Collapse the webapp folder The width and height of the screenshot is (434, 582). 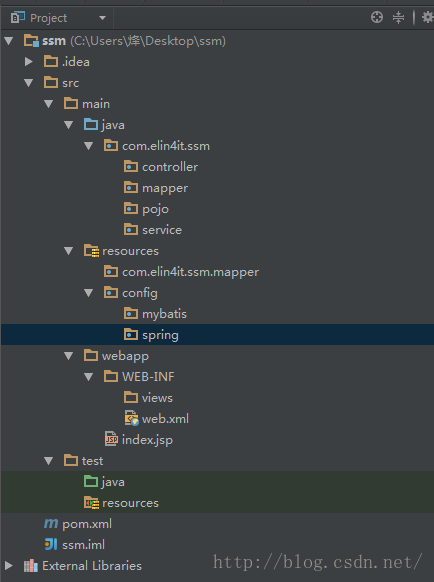[69, 356]
